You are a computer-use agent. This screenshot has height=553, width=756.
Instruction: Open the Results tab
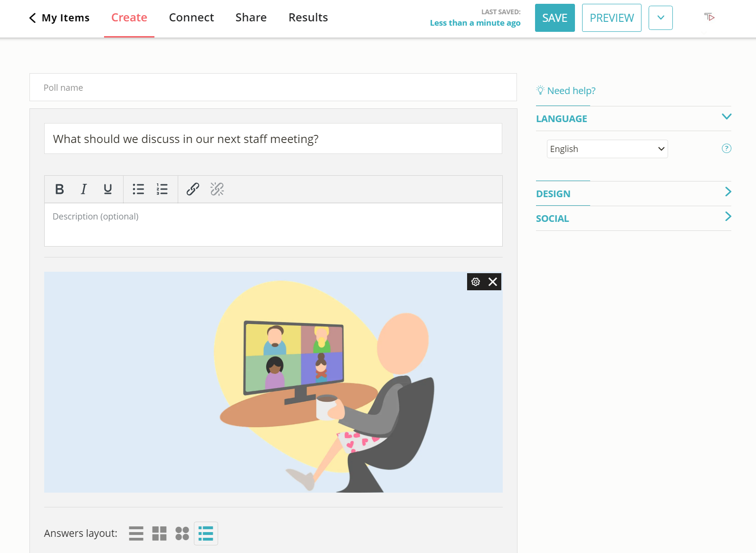[x=308, y=18]
